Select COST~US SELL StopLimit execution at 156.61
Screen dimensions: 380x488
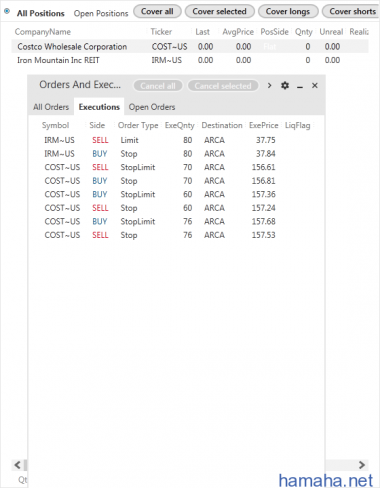(176, 167)
